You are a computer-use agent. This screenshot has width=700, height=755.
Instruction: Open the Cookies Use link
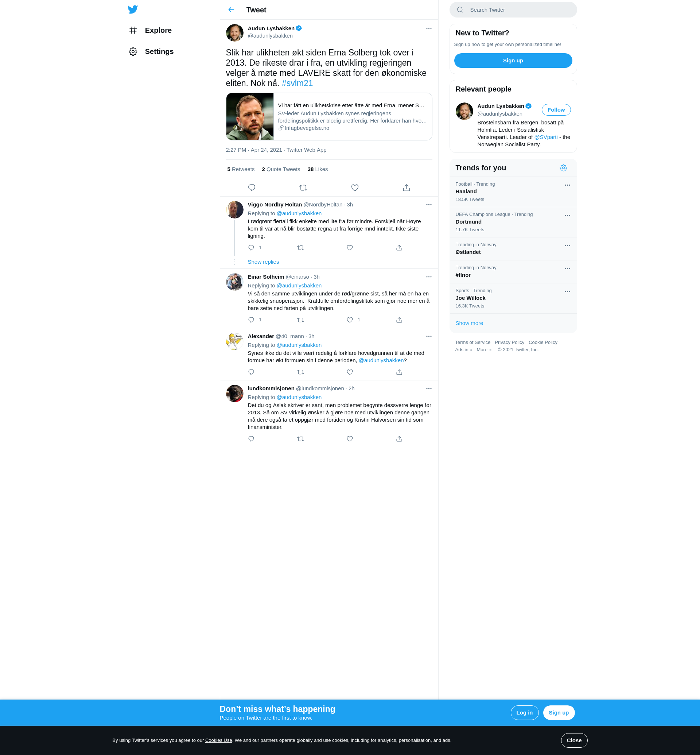point(218,741)
